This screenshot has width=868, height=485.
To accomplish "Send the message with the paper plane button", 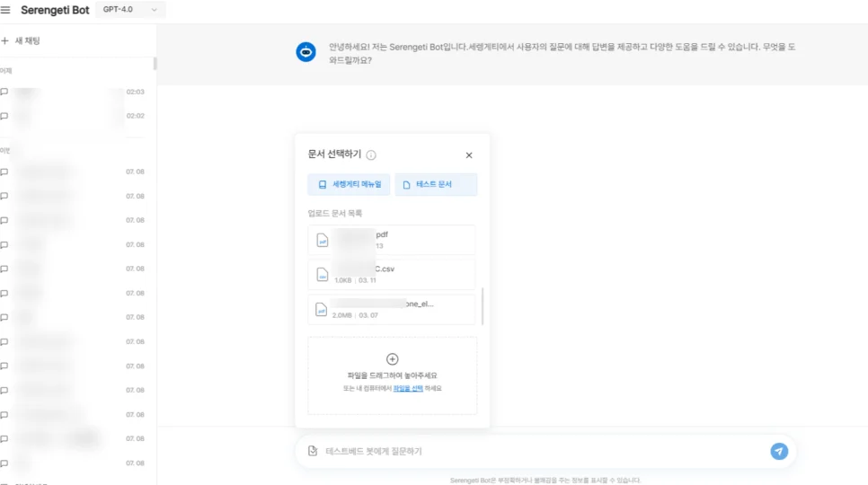I will [x=779, y=451].
